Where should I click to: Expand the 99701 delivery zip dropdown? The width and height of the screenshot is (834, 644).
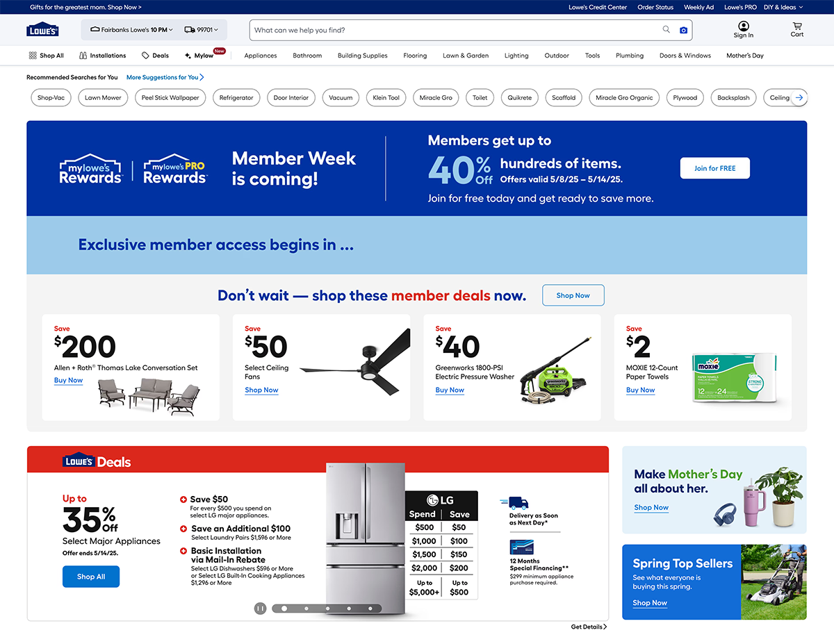[x=202, y=30]
